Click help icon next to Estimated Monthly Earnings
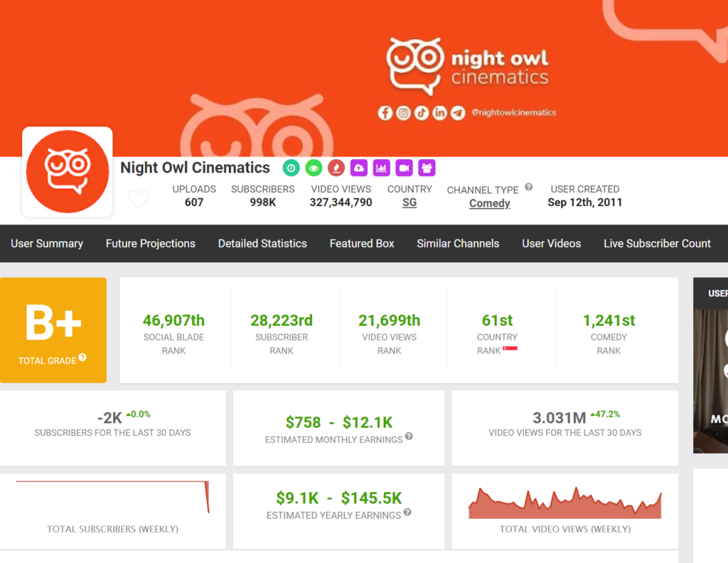The height and width of the screenshot is (563, 728). pos(409,436)
